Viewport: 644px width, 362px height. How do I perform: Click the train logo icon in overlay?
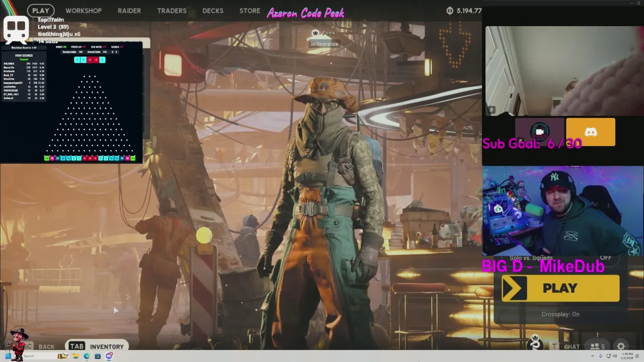tap(17, 30)
